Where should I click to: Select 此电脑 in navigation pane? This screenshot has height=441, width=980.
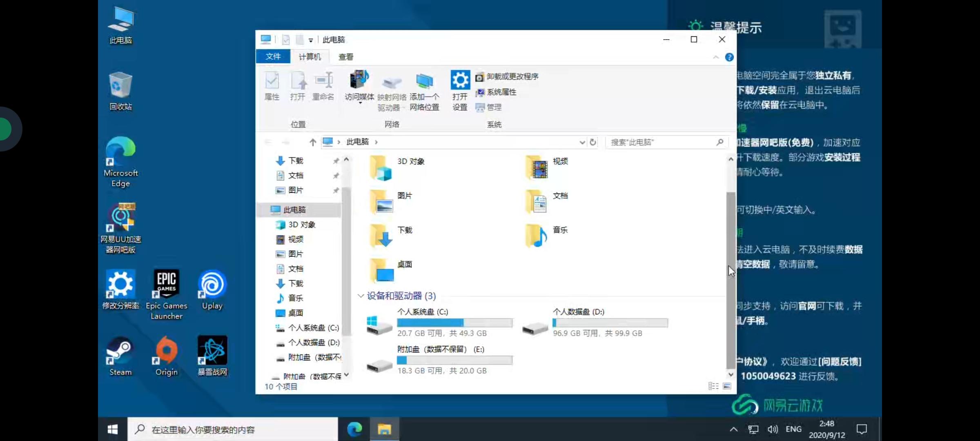(299, 210)
